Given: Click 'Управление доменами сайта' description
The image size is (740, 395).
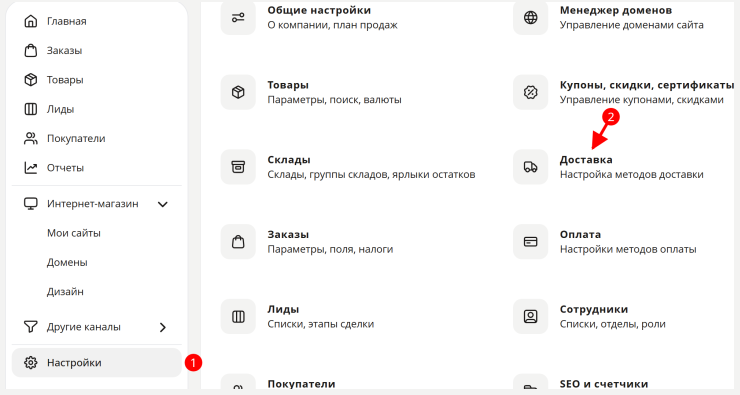Looking at the screenshot, I should [631, 25].
